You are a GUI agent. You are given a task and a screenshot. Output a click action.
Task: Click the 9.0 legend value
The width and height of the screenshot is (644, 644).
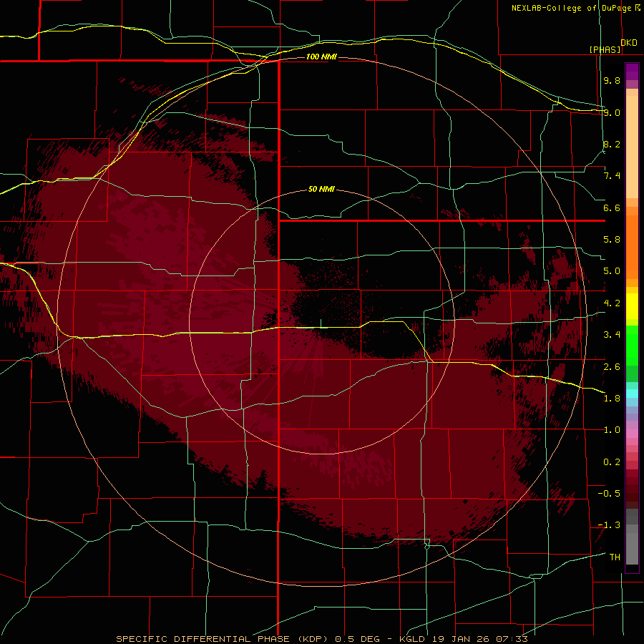pyautogui.click(x=612, y=112)
